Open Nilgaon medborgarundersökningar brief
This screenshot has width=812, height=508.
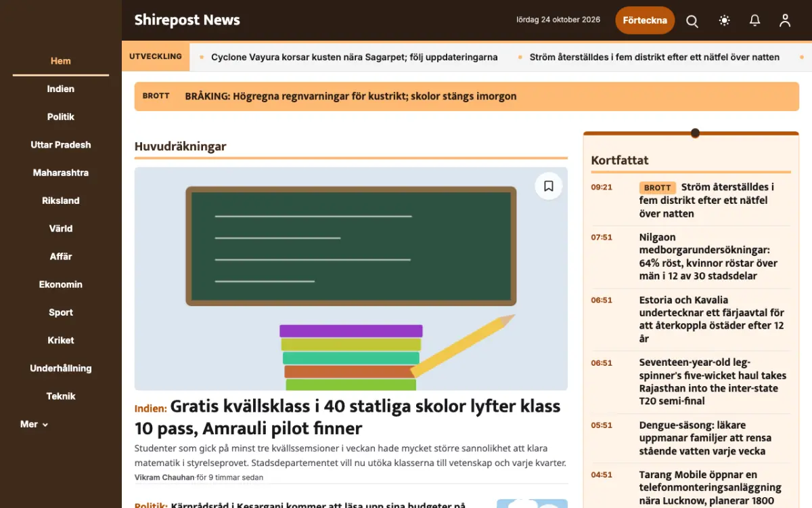pyautogui.click(x=708, y=257)
